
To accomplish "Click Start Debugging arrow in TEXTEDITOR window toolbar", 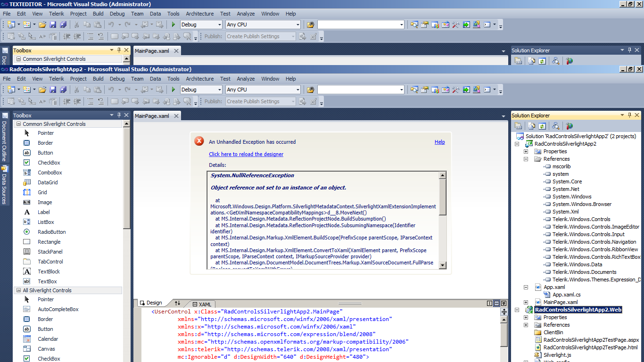I will coord(173,25).
